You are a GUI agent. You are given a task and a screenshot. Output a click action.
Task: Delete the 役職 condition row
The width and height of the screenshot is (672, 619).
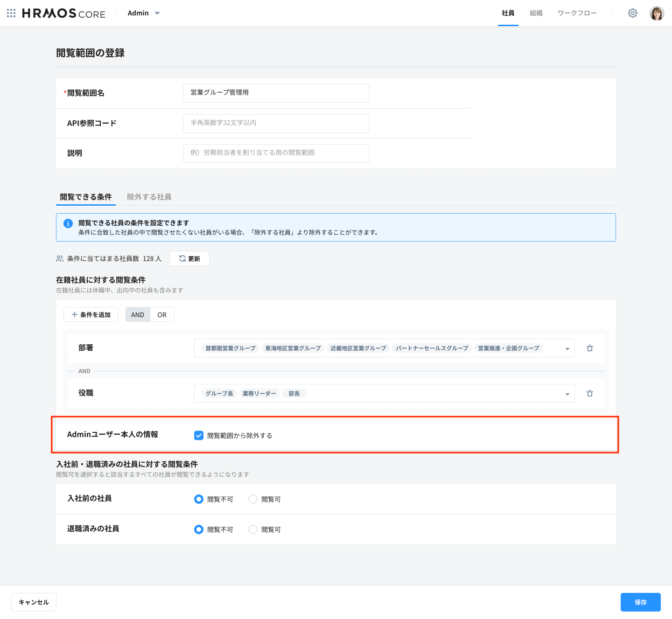pos(590,393)
